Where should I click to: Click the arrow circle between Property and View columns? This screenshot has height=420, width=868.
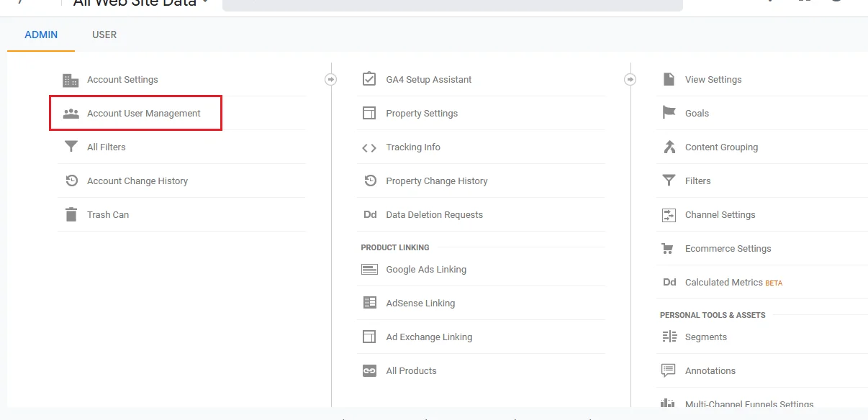(630, 79)
